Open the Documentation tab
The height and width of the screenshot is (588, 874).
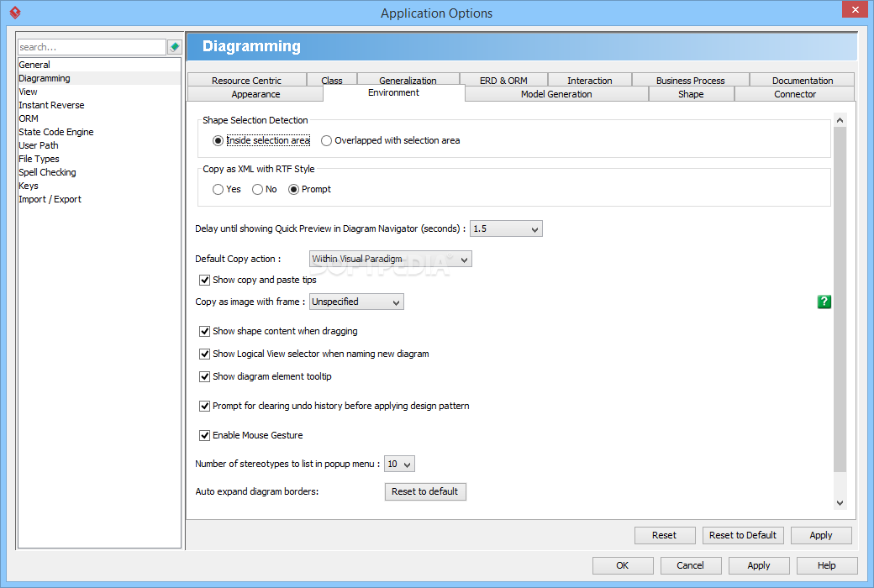(x=802, y=81)
